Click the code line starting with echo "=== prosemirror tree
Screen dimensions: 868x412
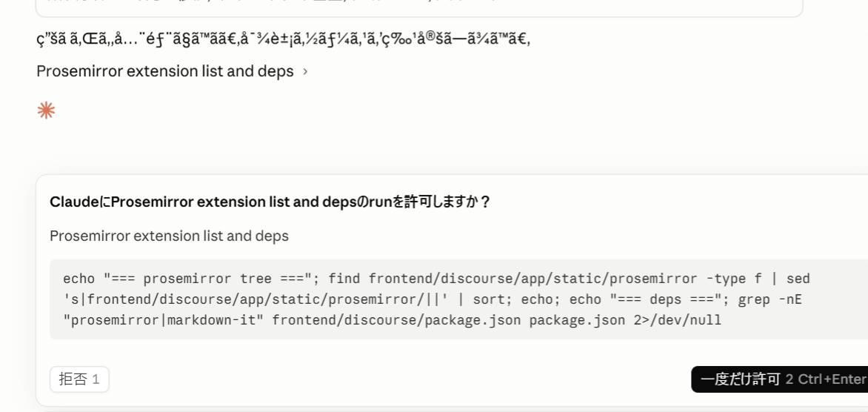tap(436, 279)
